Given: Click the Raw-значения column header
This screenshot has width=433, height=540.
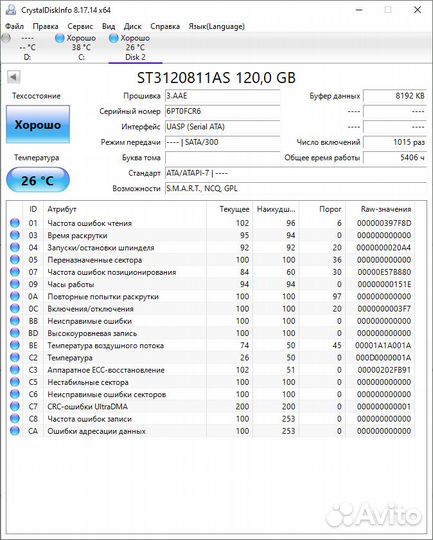Looking at the screenshot, I should pyautogui.click(x=380, y=209).
